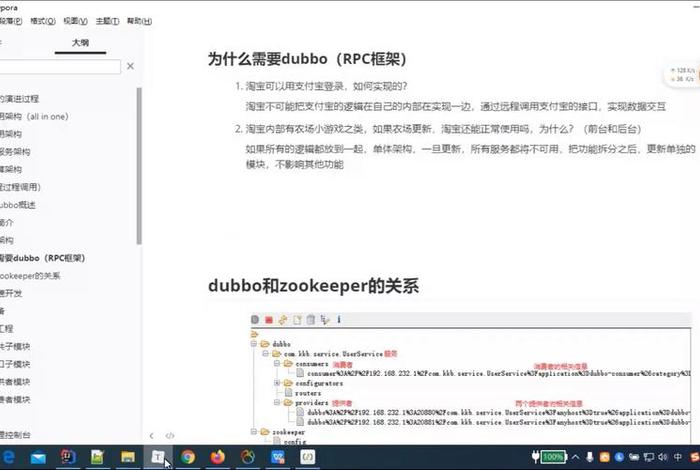The image size is (700, 470).
Task: Open the Mail app from the taskbar
Action: pos(38,457)
